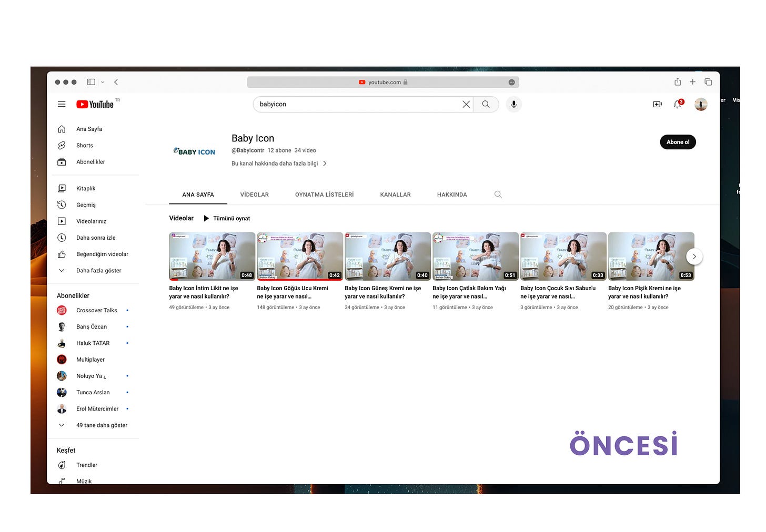The width and height of the screenshot is (766, 532).
Task: Expand Daha fazla göster
Action: [x=97, y=270]
